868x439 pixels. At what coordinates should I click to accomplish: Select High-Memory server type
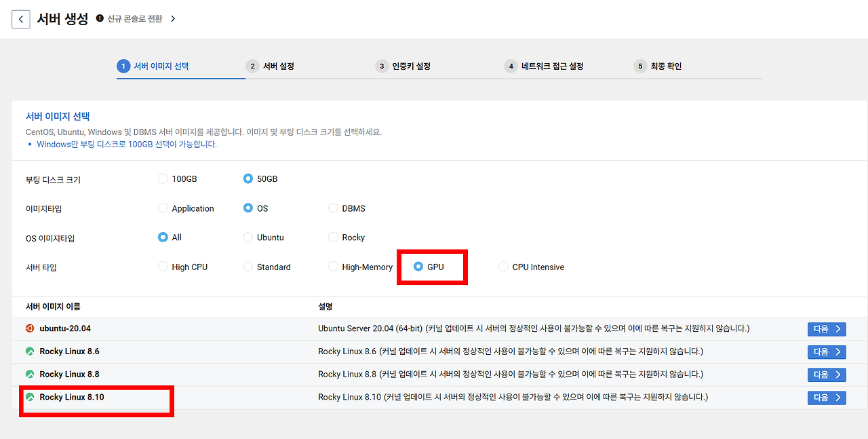tap(333, 267)
